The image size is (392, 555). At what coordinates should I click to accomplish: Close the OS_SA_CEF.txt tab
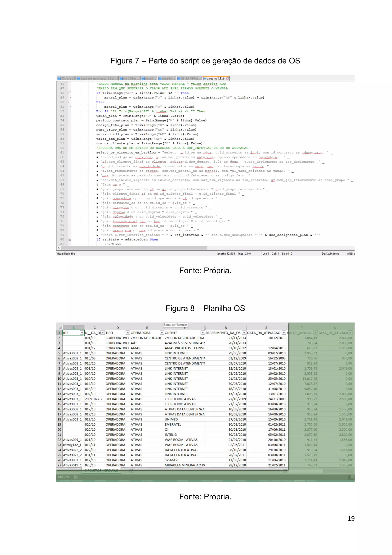pos(200,78)
